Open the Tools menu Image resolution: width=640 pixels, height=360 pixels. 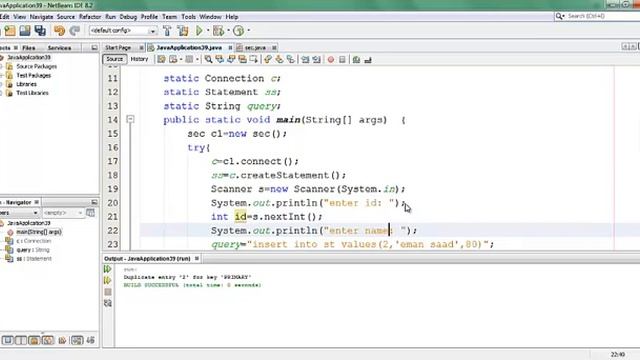[x=188, y=17]
